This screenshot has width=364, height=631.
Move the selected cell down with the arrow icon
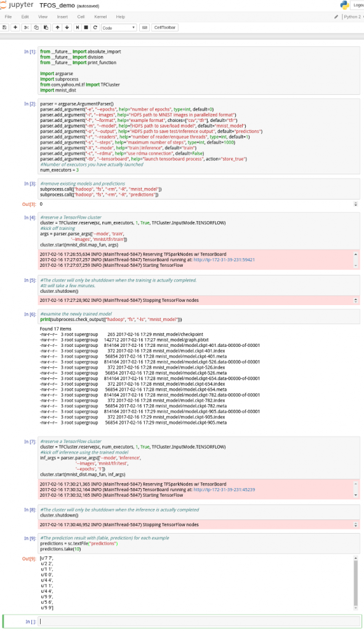67,27
